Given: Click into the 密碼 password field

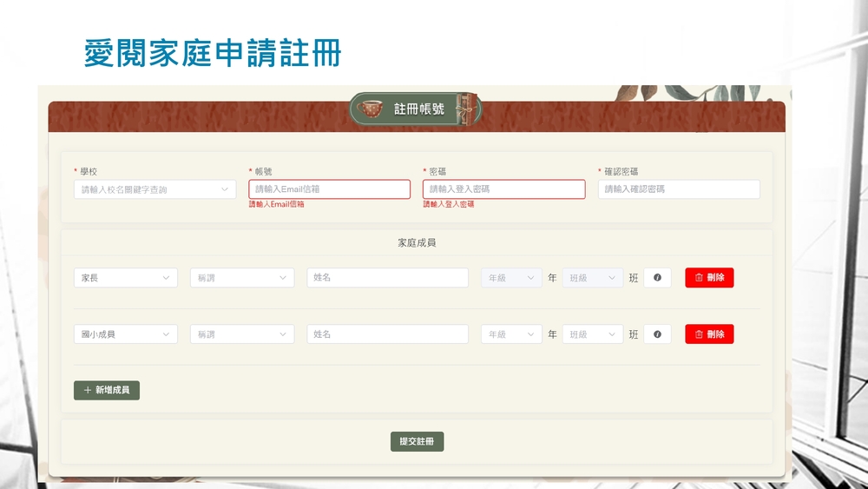Looking at the screenshot, I should click(503, 189).
